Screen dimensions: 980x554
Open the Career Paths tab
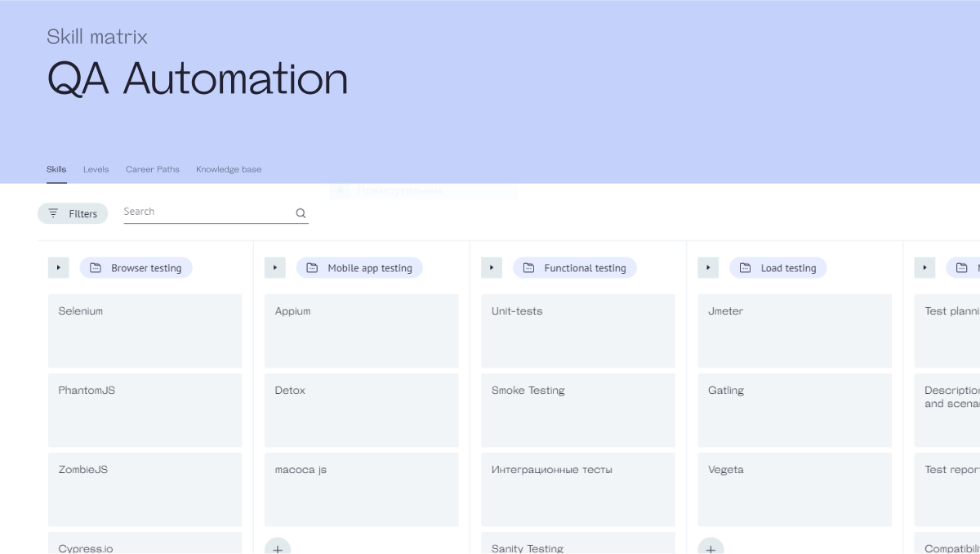coord(153,169)
